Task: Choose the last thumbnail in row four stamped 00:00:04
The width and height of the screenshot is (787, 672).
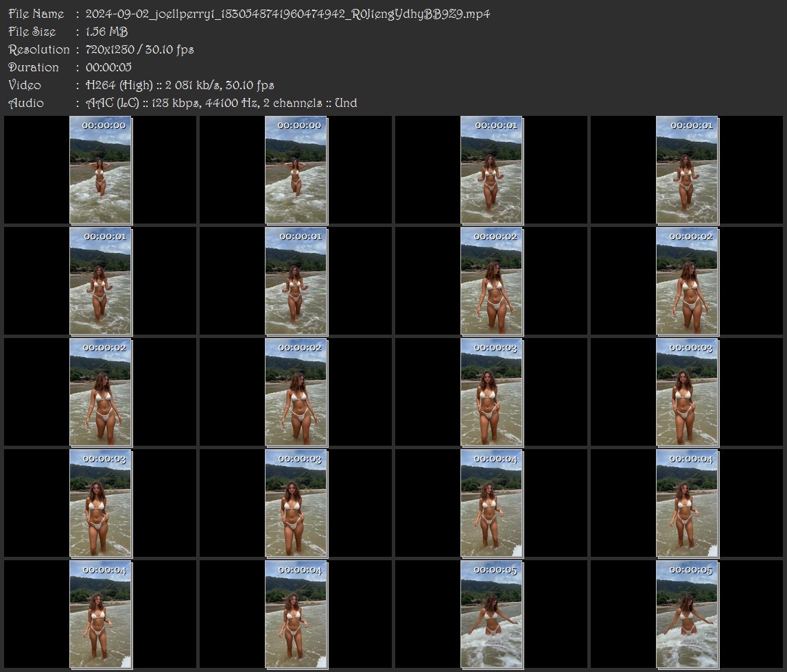Action: point(687,503)
